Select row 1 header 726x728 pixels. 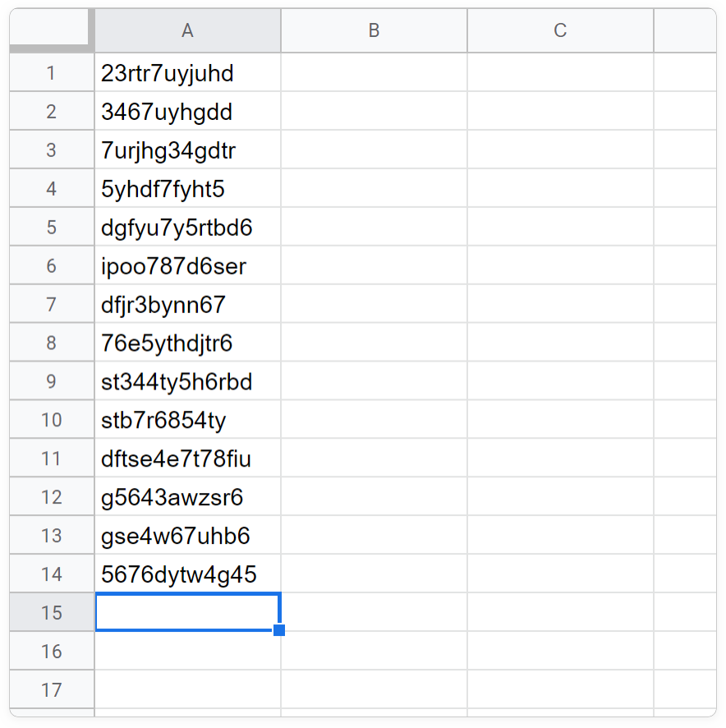point(51,73)
